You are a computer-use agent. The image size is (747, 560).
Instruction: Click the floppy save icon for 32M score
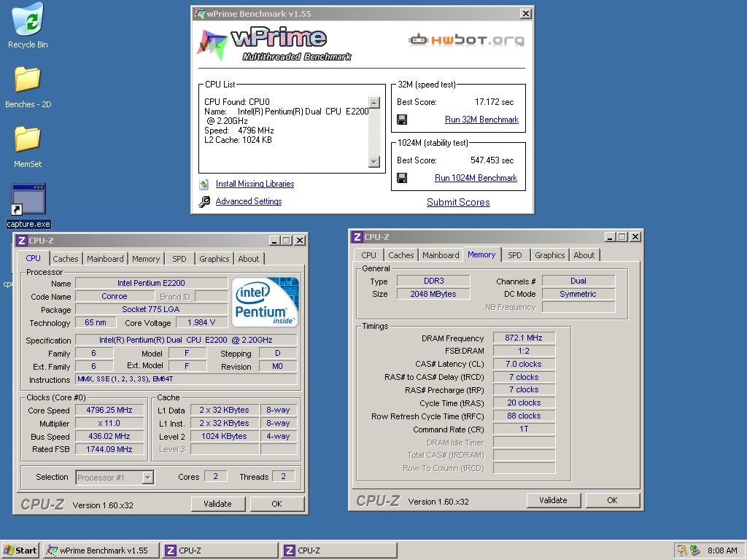tap(402, 120)
